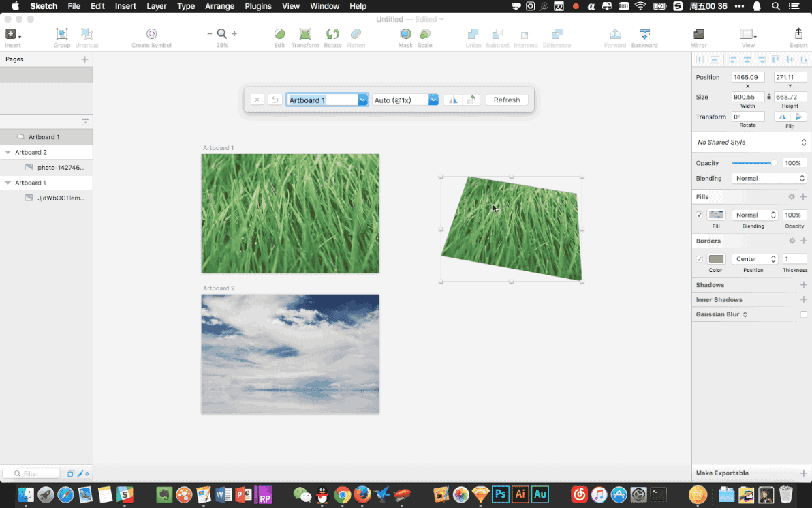Click the Difference boolean icon

point(557,34)
